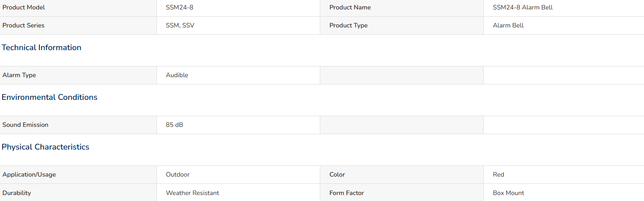
Task: Click the Alarm Type label
Action: click(19, 75)
